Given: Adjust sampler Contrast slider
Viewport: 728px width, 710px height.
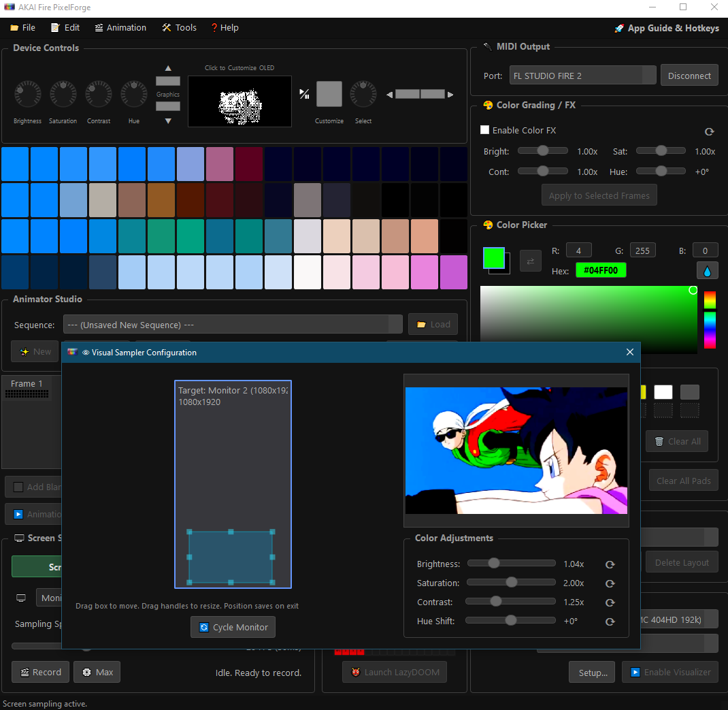Looking at the screenshot, I should pos(511,601).
